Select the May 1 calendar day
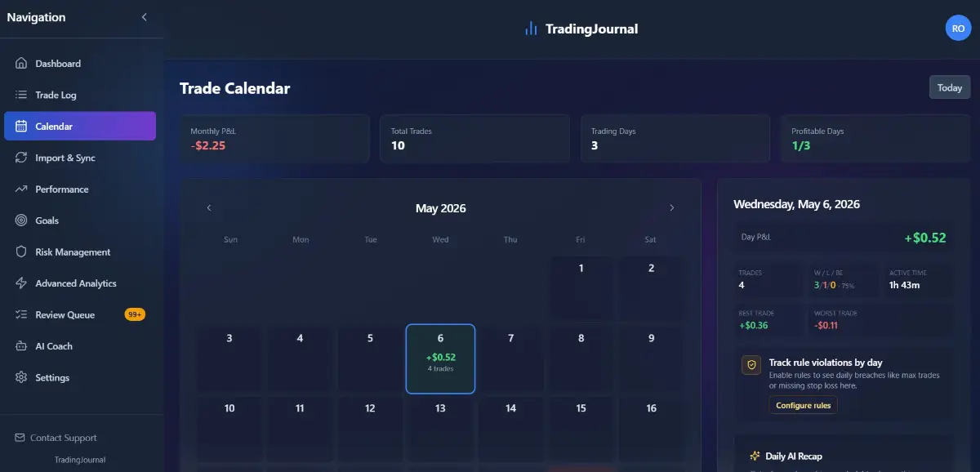 (x=581, y=289)
